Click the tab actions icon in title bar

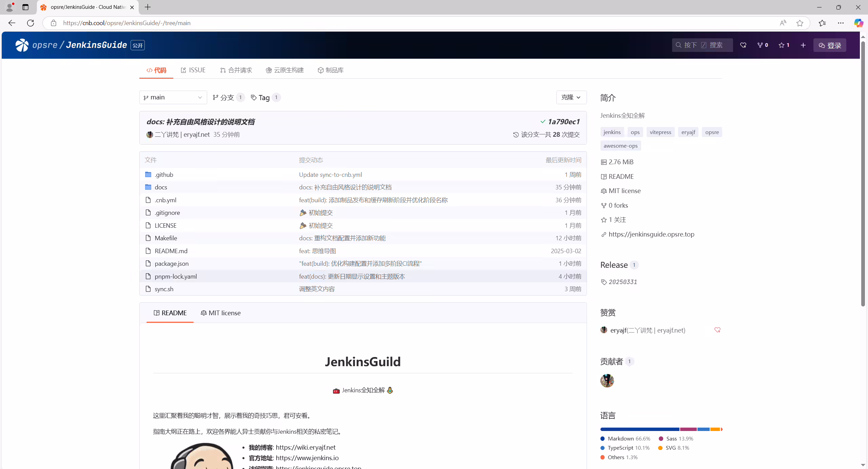pos(25,7)
